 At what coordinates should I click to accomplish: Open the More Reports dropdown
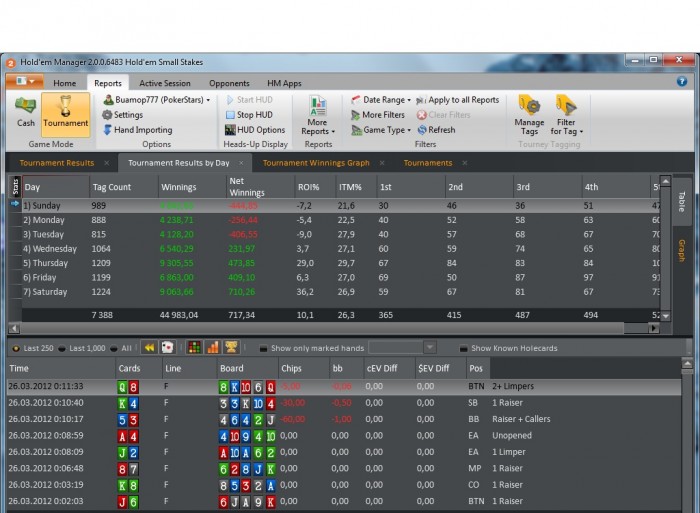[317, 115]
